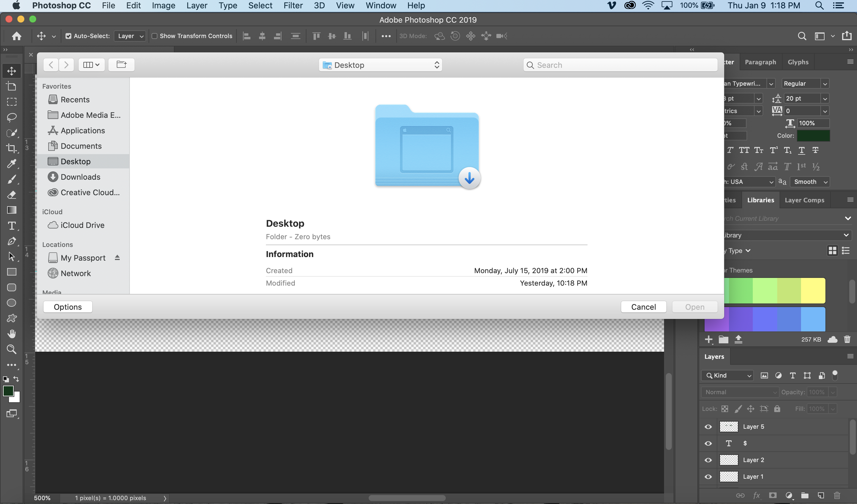The image size is (857, 504).
Task: Open the Kind layer filter dropdown
Action: [x=728, y=375]
